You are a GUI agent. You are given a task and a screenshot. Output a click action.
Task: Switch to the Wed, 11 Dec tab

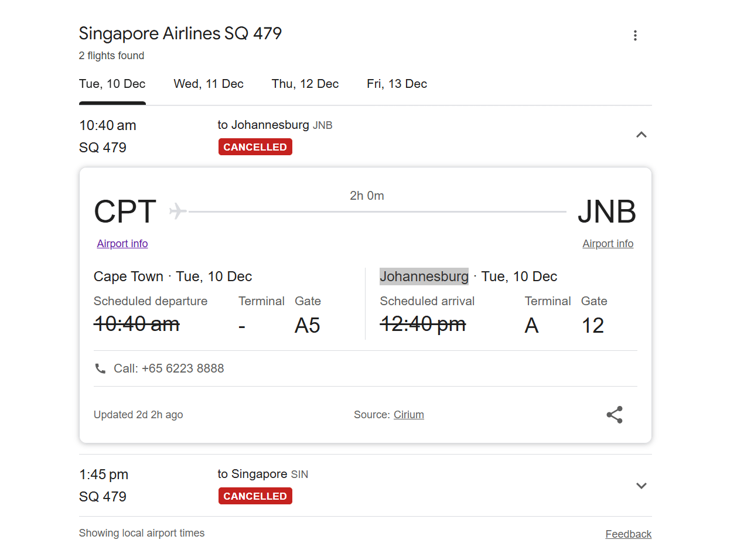click(x=209, y=84)
